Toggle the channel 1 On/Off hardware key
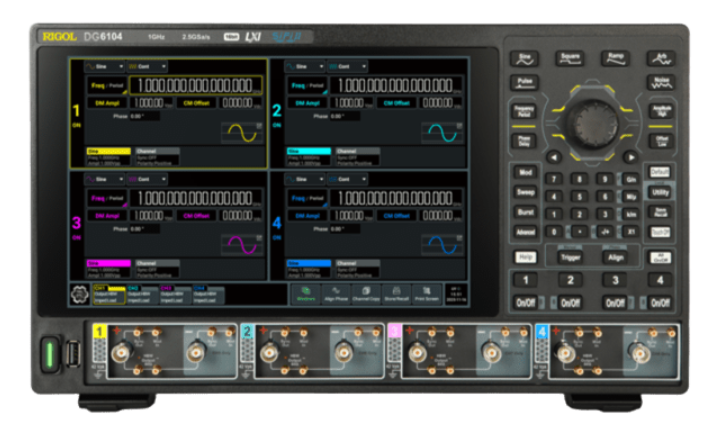 click(x=526, y=303)
